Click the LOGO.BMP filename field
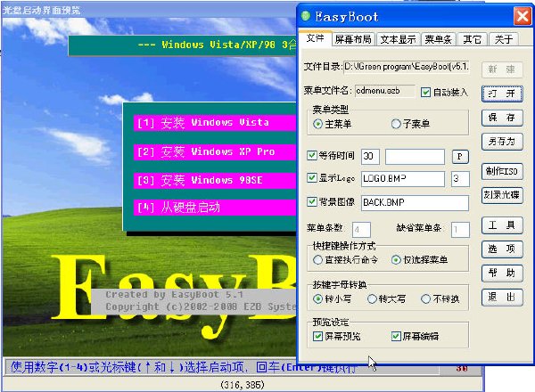Viewport: 535px width, 392px height. (x=403, y=178)
